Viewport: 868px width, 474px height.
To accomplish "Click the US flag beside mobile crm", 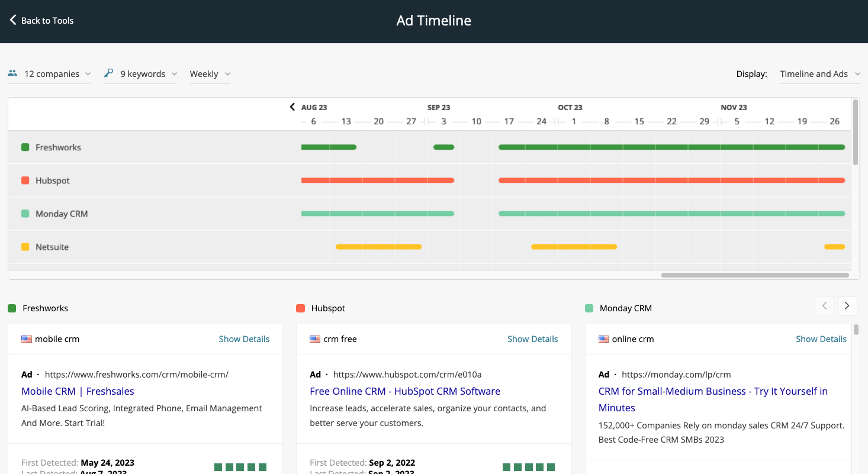I will [27, 339].
